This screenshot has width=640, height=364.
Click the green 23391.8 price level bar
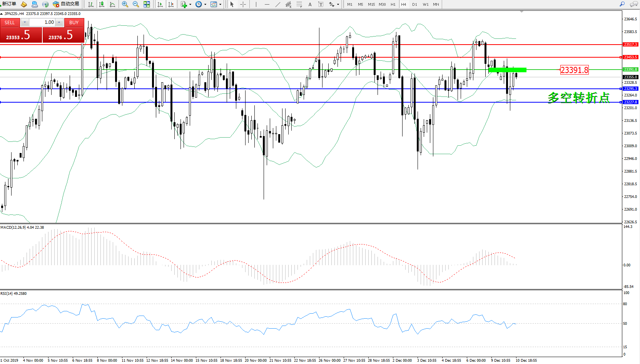point(507,70)
